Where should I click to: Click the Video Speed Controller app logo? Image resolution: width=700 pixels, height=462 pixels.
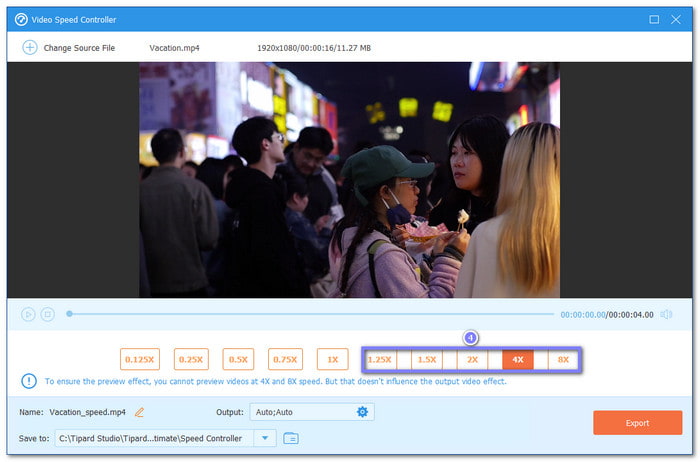(21, 19)
